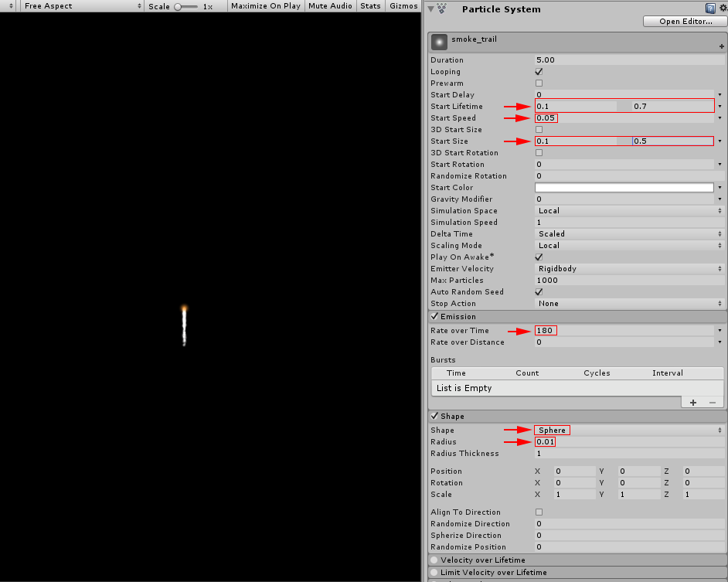728x582 pixels.
Task: Open Stop Action dropdown
Action: [629, 303]
